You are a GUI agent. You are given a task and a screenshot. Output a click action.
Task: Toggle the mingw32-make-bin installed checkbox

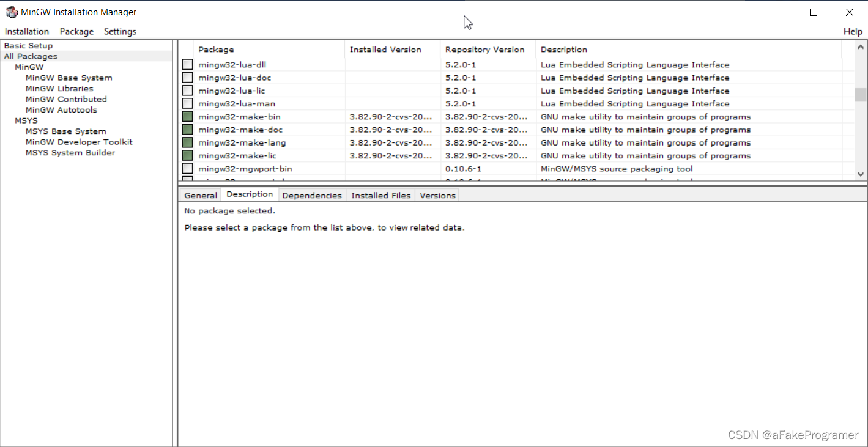click(187, 116)
